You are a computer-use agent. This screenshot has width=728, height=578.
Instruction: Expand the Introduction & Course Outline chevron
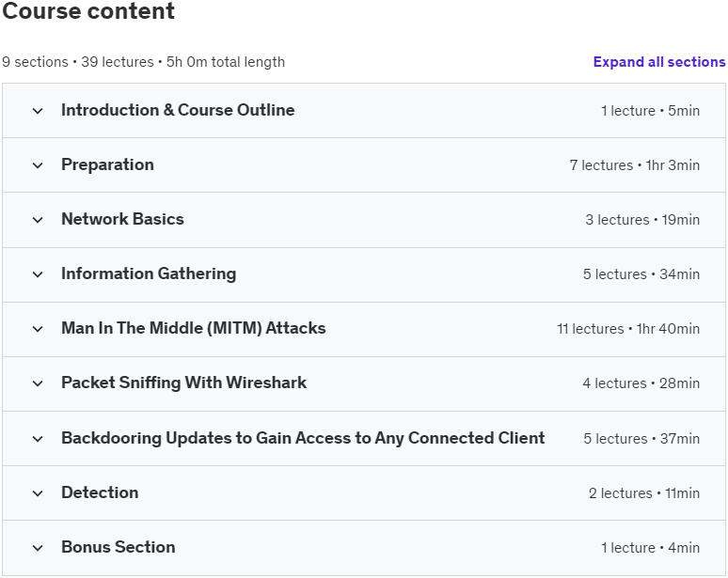(x=38, y=111)
